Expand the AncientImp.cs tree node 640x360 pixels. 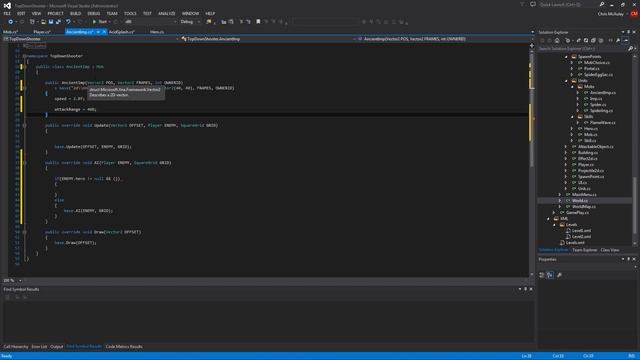pos(578,93)
